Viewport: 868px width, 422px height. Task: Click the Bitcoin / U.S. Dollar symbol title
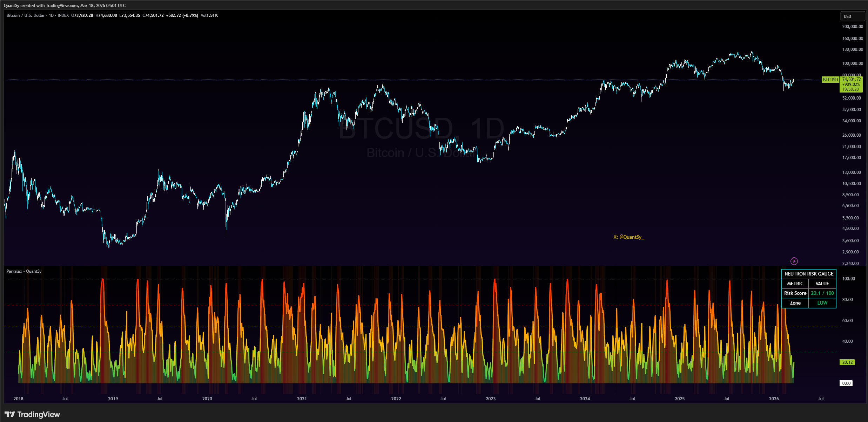pyautogui.click(x=26, y=15)
